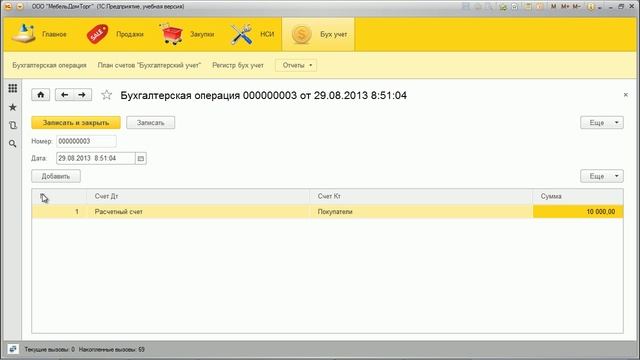
Task: Add document to favorites star outline
Action: point(107,95)
